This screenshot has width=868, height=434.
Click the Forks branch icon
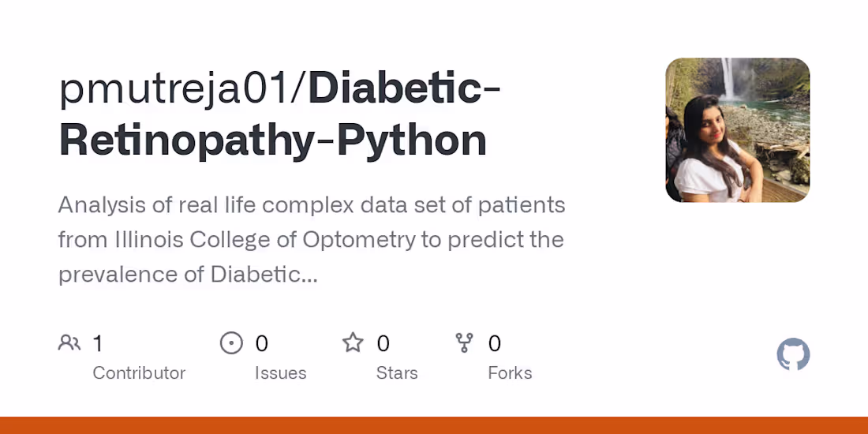coord(464,342)
